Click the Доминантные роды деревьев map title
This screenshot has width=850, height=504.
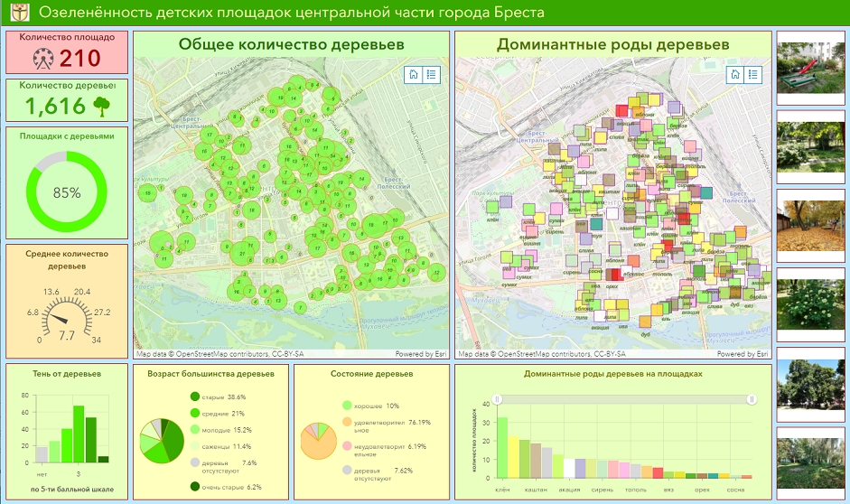[x=613, y=44]
